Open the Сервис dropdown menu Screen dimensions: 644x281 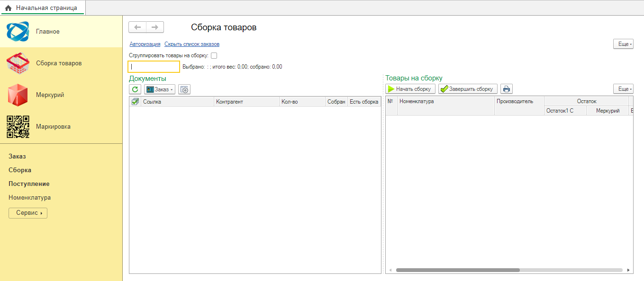(28, 213)
